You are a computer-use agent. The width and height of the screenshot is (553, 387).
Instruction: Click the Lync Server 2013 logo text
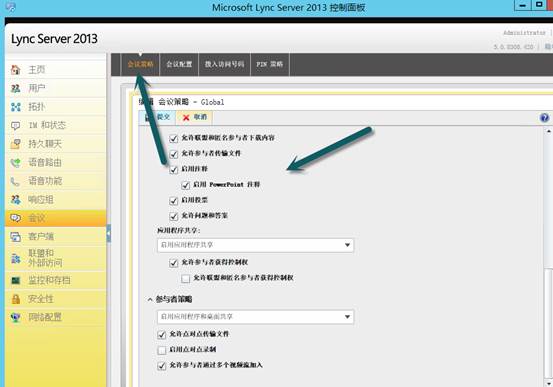pos(54,39)
